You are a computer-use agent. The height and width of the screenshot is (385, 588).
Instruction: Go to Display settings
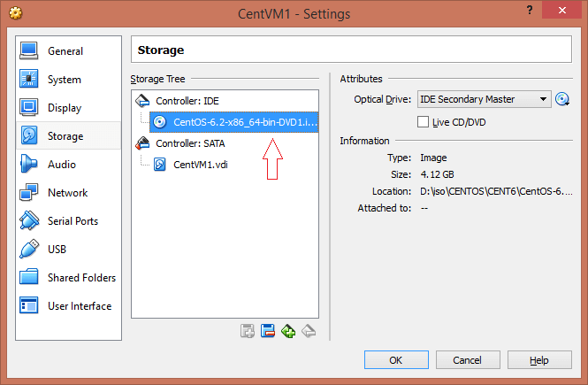64,108
